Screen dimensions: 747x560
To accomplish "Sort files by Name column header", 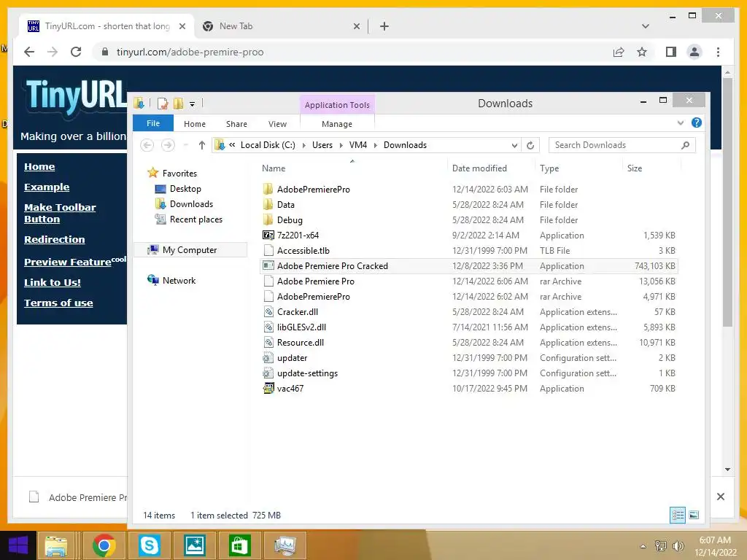I will tap(274, 168).
